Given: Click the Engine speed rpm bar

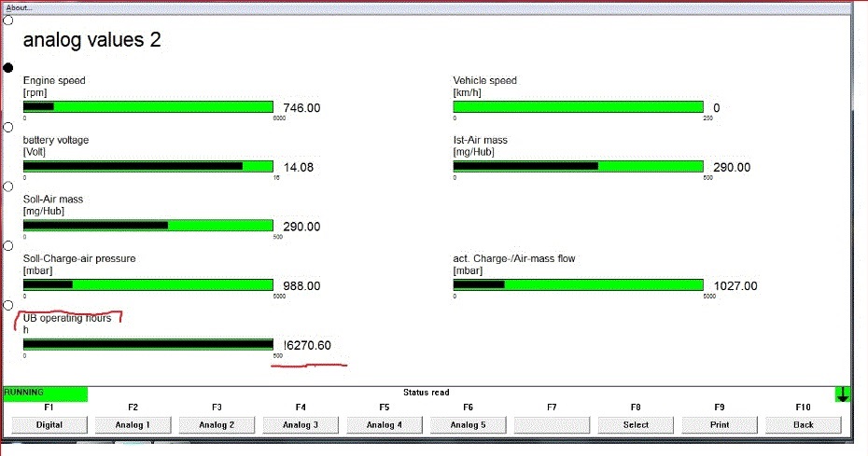Looking at the screenshot, I should (147, 107).
